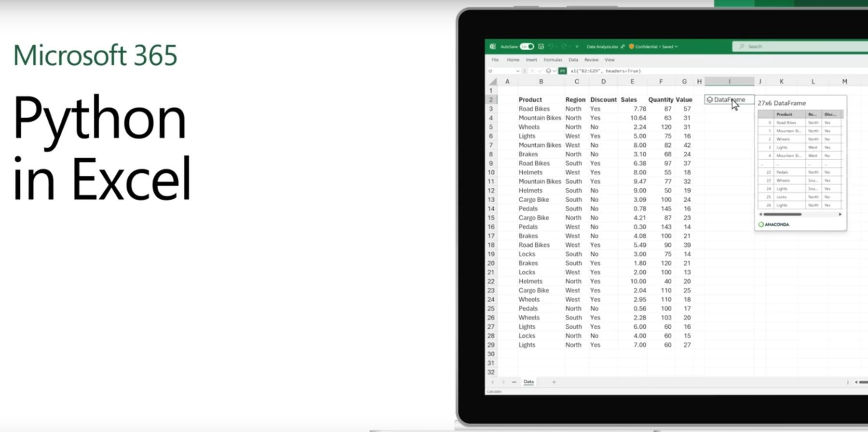Click the Value header cell
The image size is (868, 432).
tap(684, 99)
